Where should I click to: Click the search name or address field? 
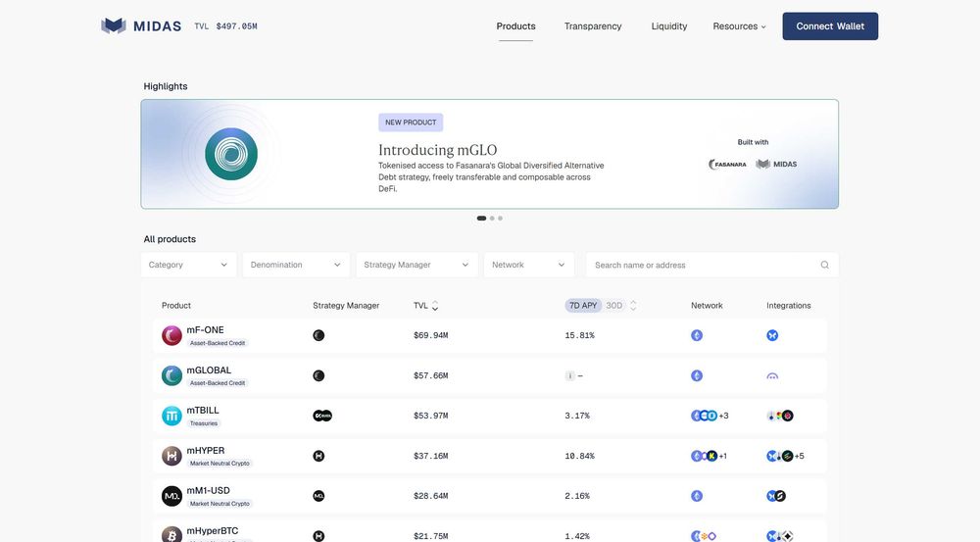(712, 265)
